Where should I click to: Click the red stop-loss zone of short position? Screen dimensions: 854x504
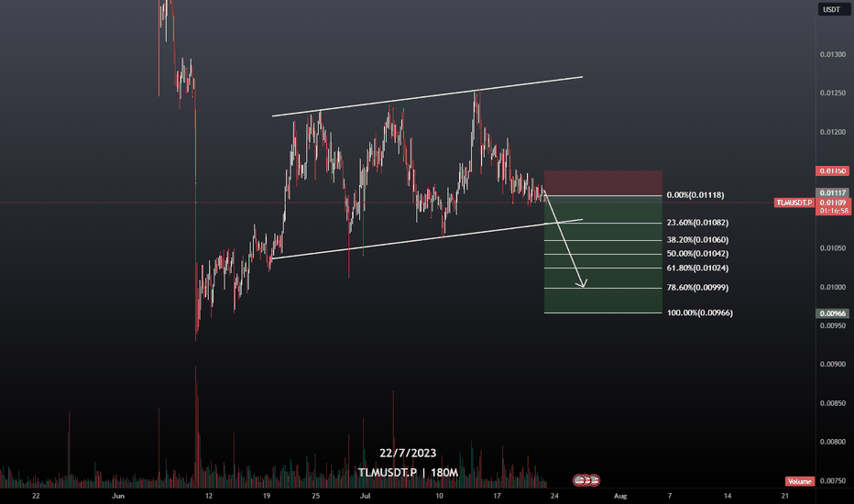[x=603, y=182]
